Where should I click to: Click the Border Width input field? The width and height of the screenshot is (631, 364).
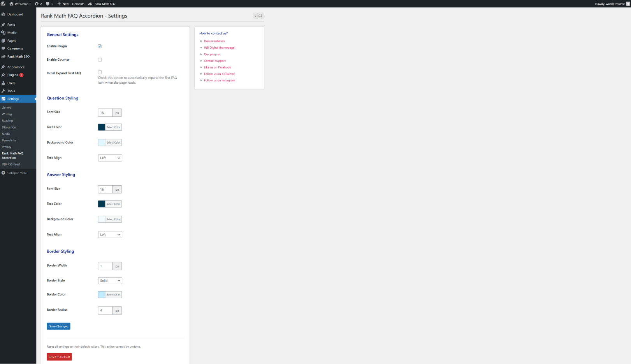[105, 266]
